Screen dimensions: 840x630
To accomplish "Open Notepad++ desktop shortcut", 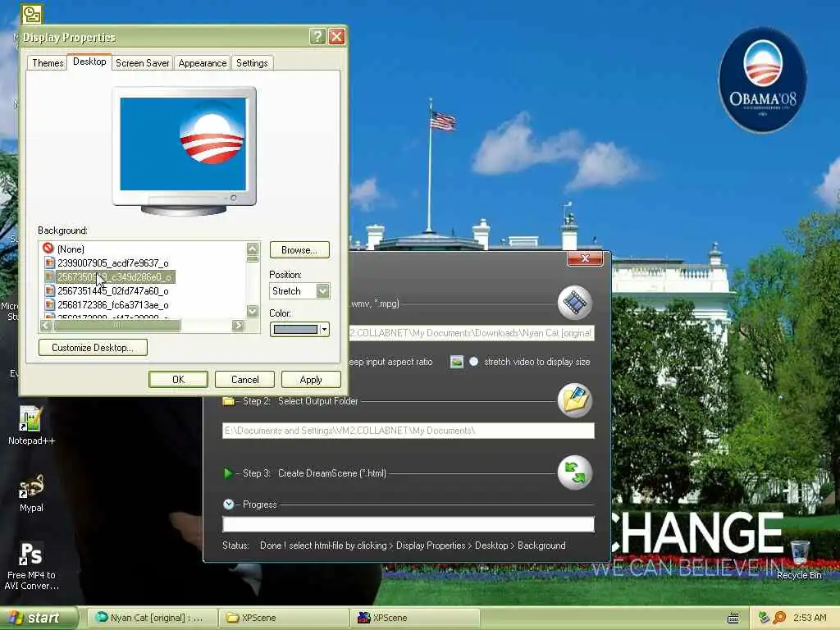I will [31, 426].
